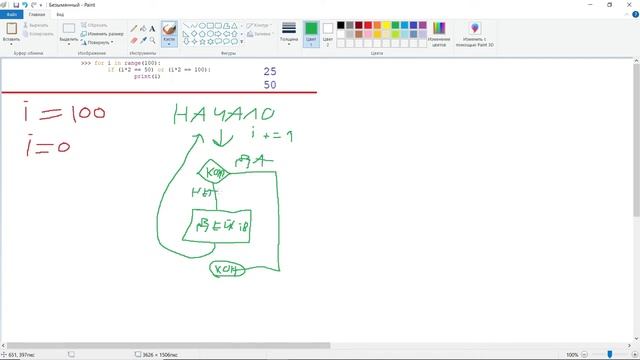Pick the Five-point star shape
640x360 pixels.
pos(202,42)
